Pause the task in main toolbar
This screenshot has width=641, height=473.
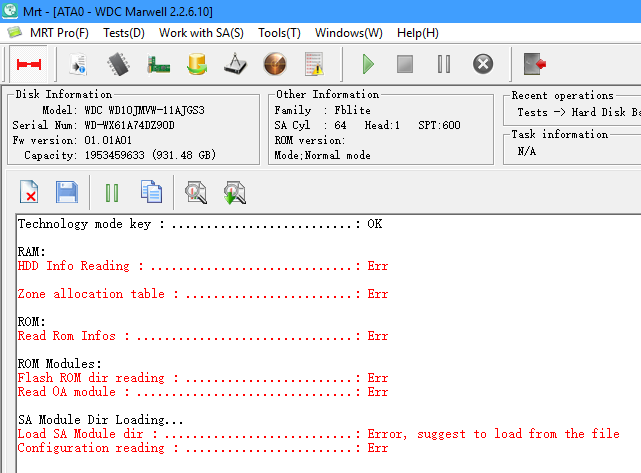pos(444,64)
